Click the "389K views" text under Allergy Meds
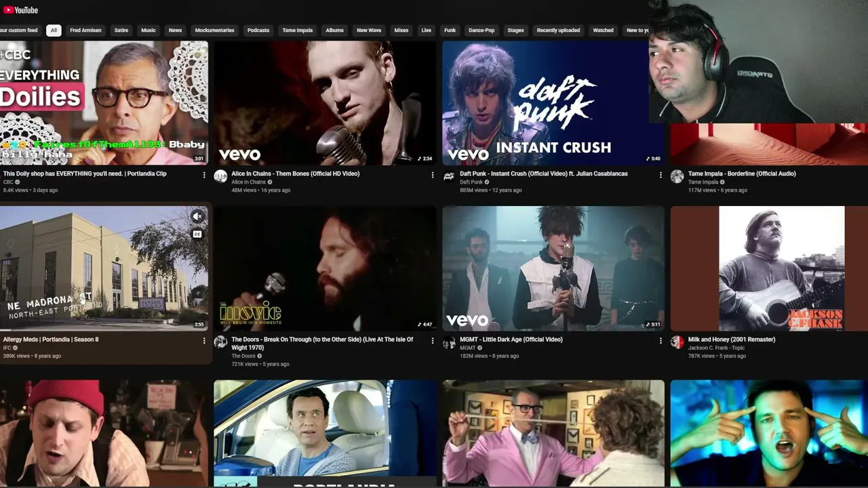Screen dimensions: 868x488 click(16, 356)
